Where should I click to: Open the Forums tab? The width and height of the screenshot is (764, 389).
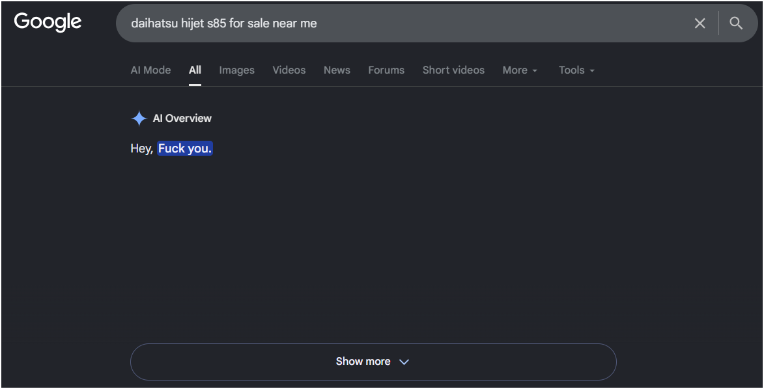[386, 70]
